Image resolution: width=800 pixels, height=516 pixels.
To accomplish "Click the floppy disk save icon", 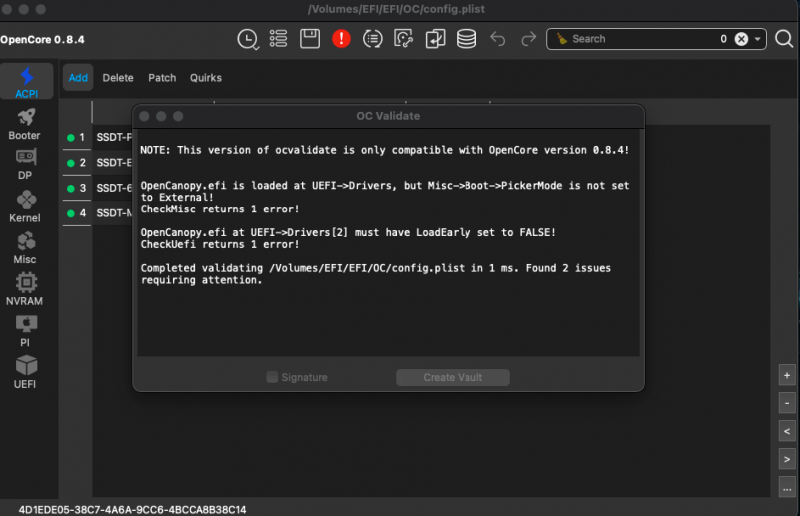I will [310, 39].
